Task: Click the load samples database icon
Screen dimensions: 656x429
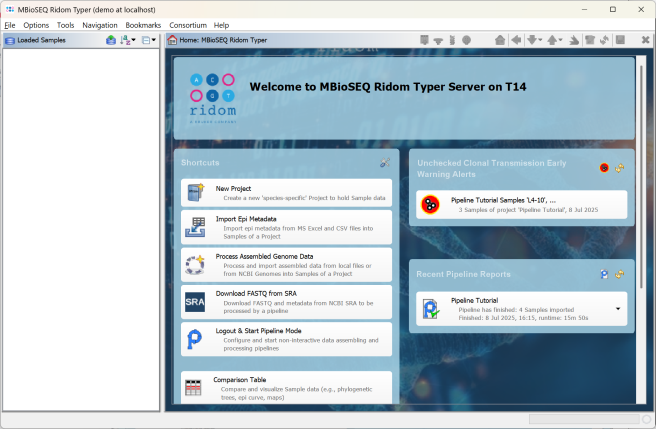Action: (111, 40)
